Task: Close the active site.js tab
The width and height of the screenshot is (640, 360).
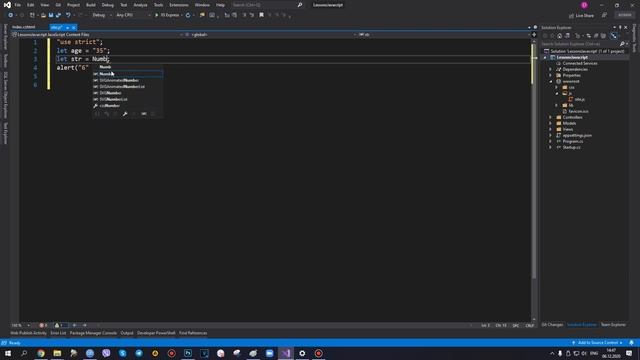Action: click(x=74, y=27)
